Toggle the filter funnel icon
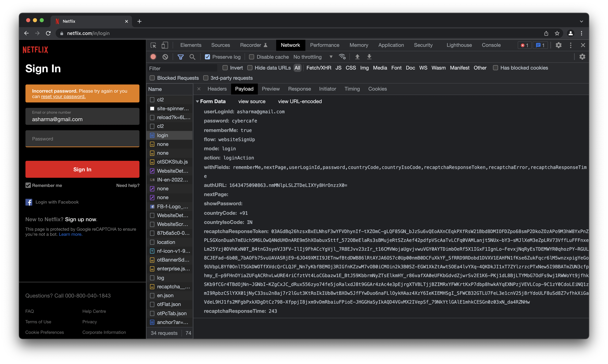 click(x=180, y=57)
